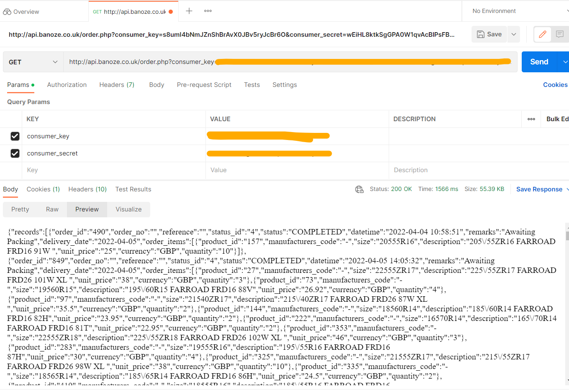Open the GET method dropdown
Viewport: 569px width, 392px height.
tap(33, 62)
